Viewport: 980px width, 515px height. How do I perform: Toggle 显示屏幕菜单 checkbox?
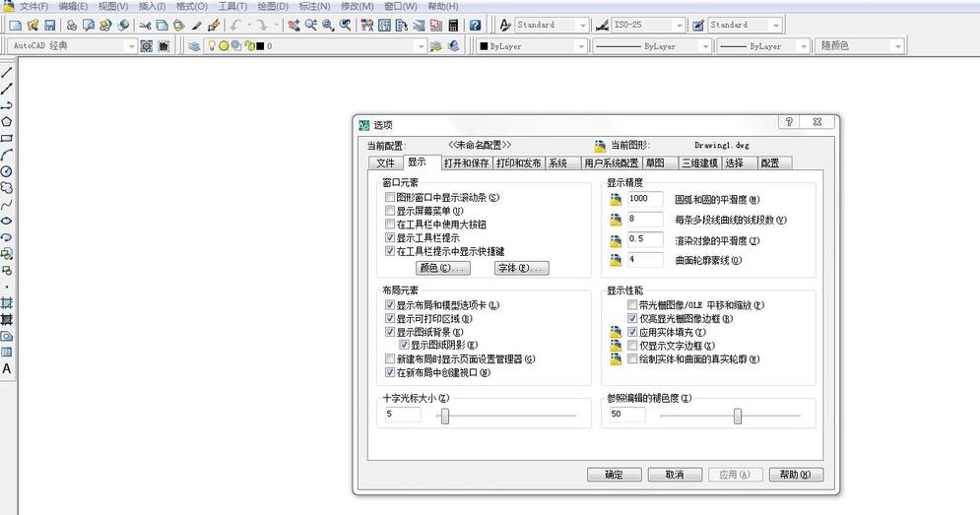coord(390,211)
